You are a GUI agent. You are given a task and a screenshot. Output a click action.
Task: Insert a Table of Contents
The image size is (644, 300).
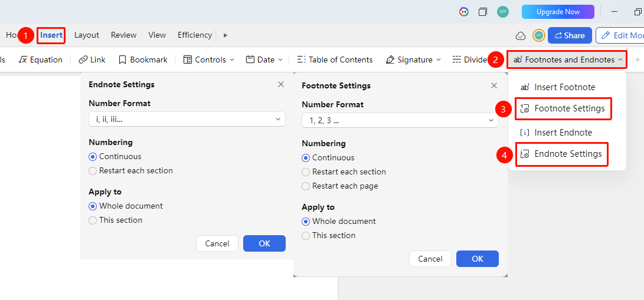point(335,60)
